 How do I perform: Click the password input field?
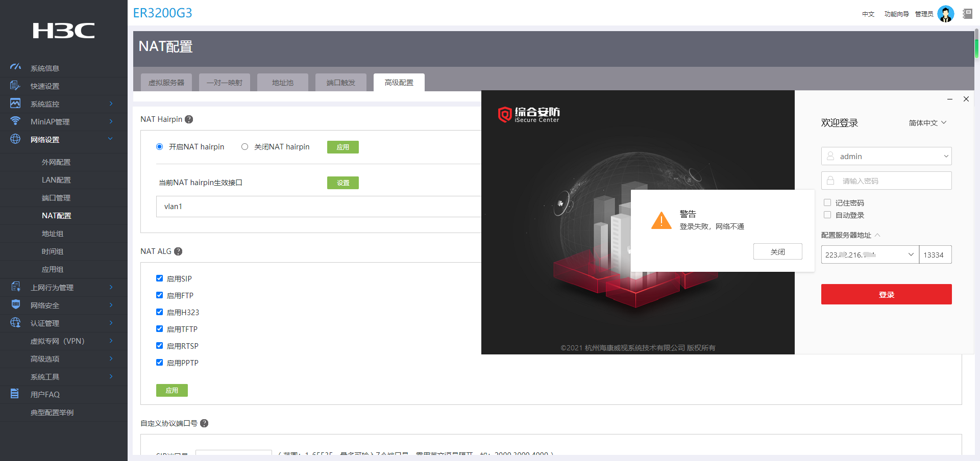click(887, 181)
